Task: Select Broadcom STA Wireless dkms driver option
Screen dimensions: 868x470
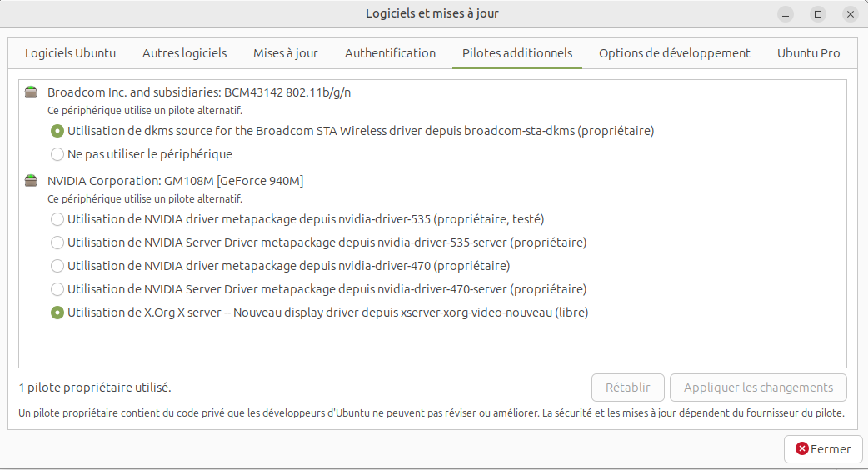Action: point(352,131)
